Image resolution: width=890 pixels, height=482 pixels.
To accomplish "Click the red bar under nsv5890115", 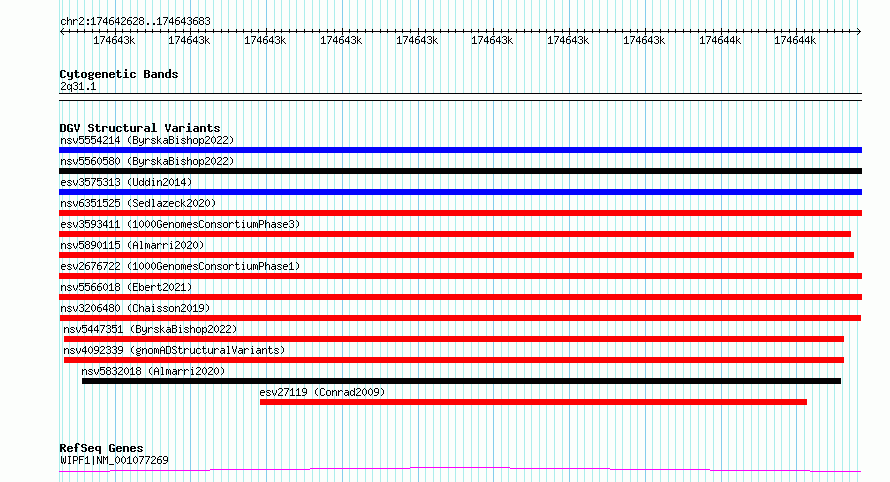I will (456, 255).
